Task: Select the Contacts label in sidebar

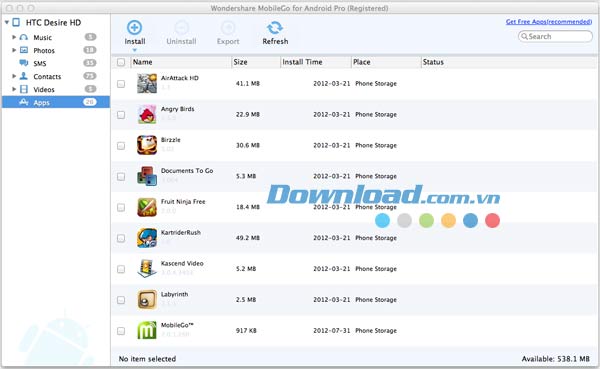Action: pos(47,76)
